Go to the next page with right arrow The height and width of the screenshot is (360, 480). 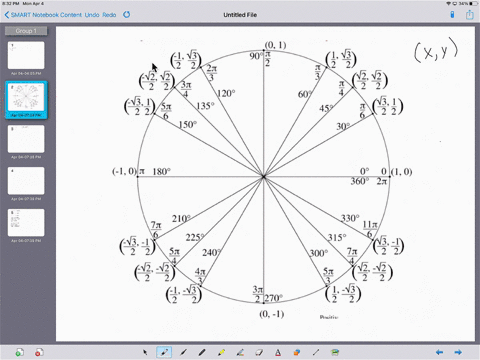pos(458,352)
